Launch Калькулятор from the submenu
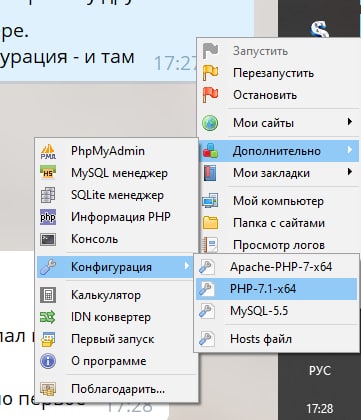The height and width of the screenshot is (420, 361). pyautogui.click(x=116, y=295)
